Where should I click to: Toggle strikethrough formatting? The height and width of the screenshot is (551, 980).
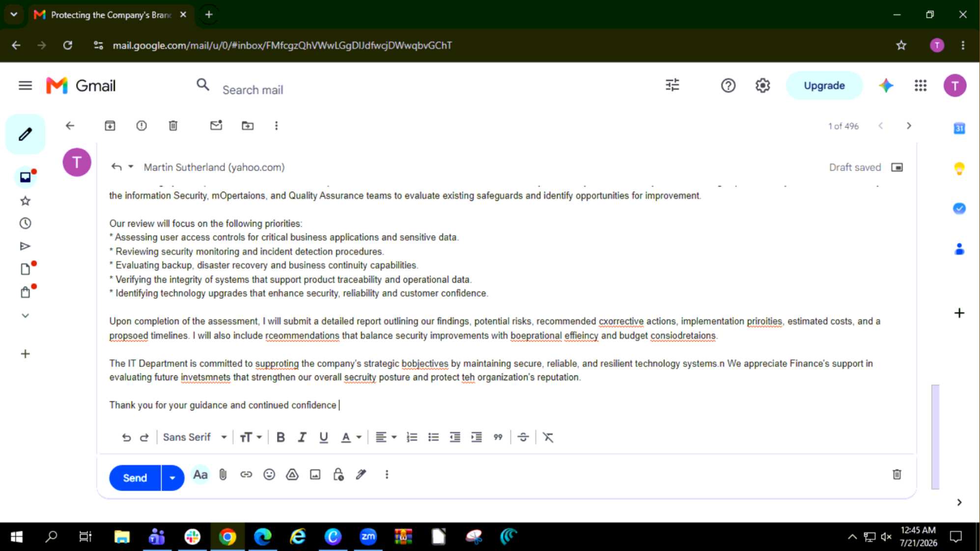tap(523, 437)
